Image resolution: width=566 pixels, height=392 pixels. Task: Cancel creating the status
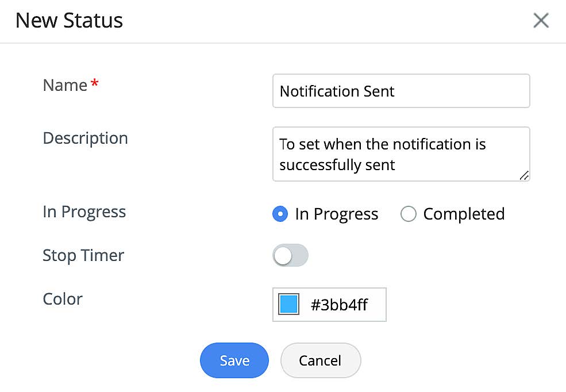[320, 360]
